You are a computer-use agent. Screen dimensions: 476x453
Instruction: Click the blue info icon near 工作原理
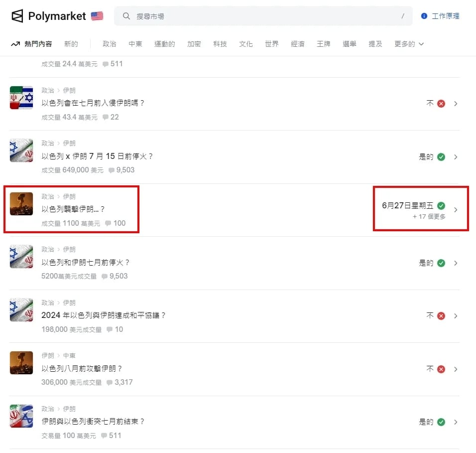point(424,16)
